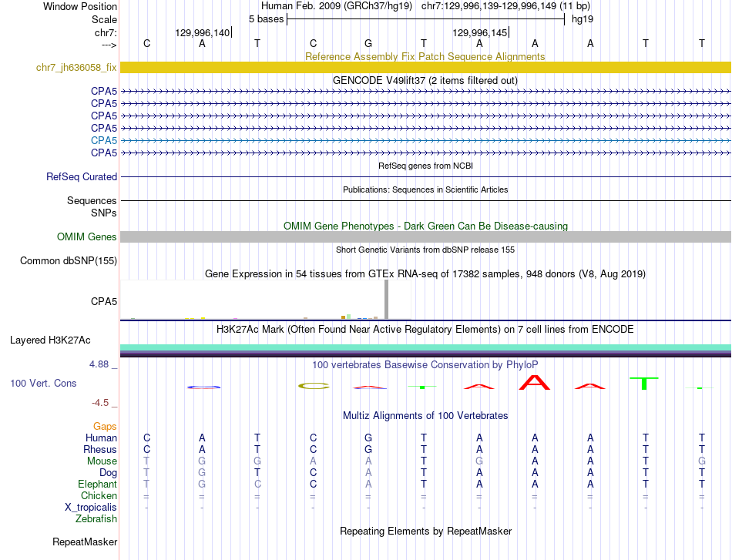The height and width of the screenshot is (560, 732).
Task: Click the 4.88 PhyloP upper scale value
Action: [x=99, y=364]
